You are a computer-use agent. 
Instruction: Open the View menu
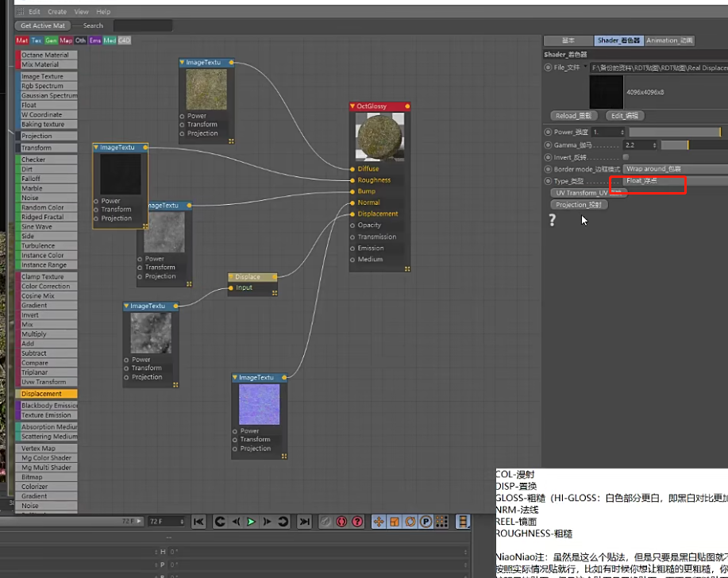pos(81,12)
